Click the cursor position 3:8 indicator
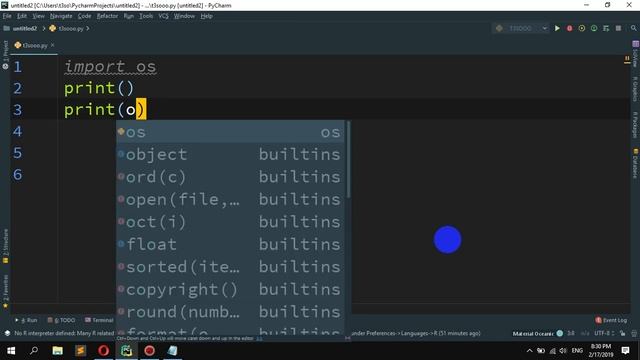This screenshot has width=640, height=360. (571, 333)
